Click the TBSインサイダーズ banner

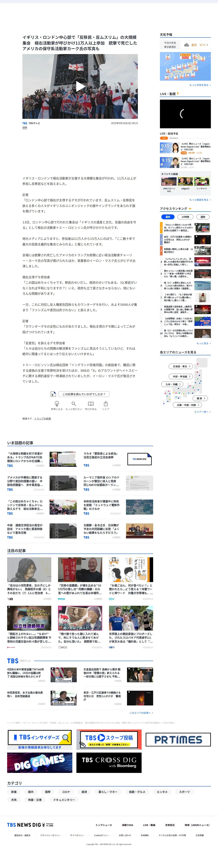tap(40, 740)
